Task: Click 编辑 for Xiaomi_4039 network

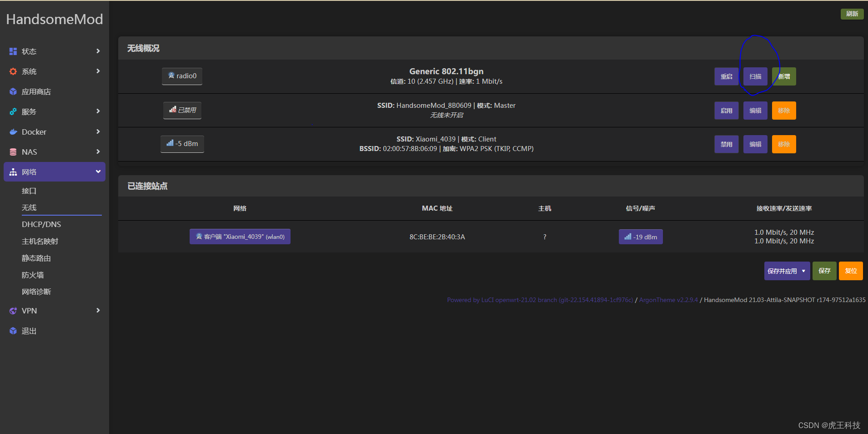Action: point(755,144)
